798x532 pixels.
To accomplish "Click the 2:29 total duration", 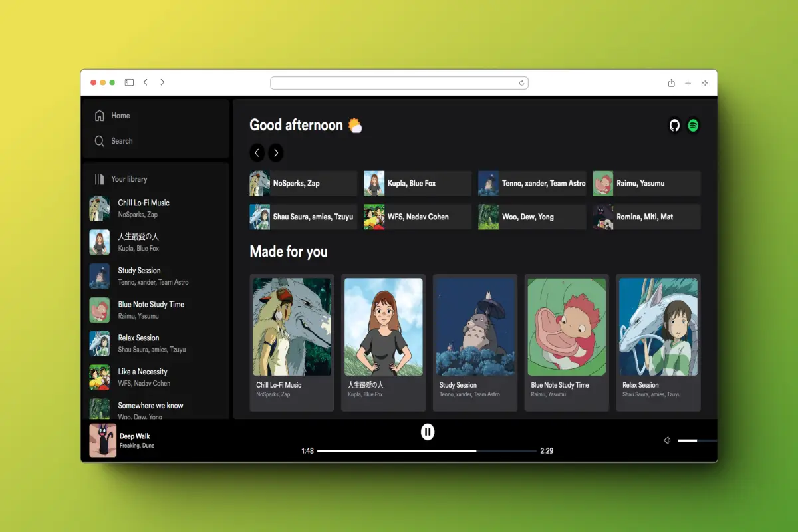I will point(547,451).
